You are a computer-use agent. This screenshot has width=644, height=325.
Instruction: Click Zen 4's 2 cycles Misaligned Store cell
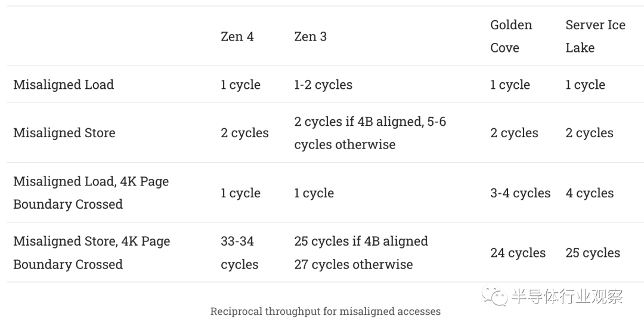point(244,133)
